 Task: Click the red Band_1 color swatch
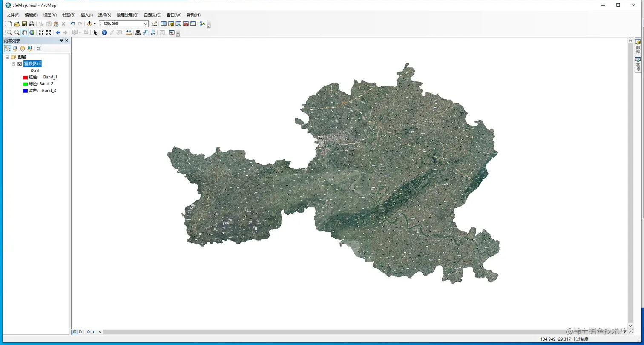tap(25, 78)
